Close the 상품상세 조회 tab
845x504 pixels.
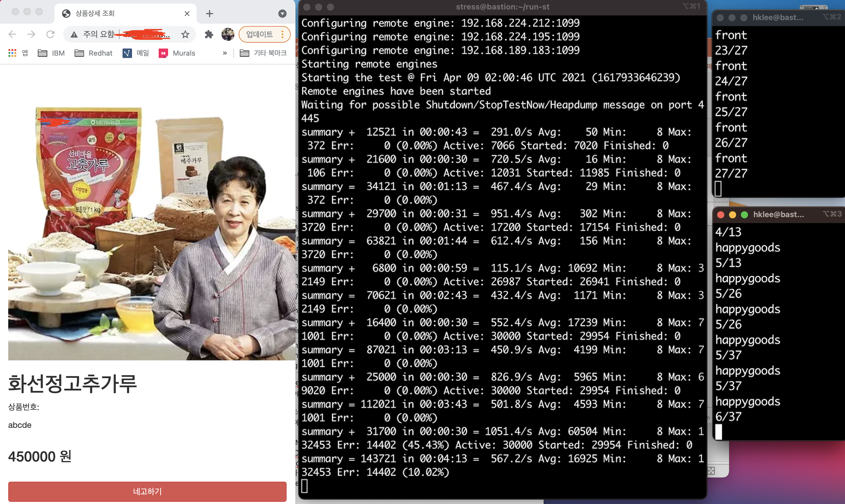(x=187, y=13)
